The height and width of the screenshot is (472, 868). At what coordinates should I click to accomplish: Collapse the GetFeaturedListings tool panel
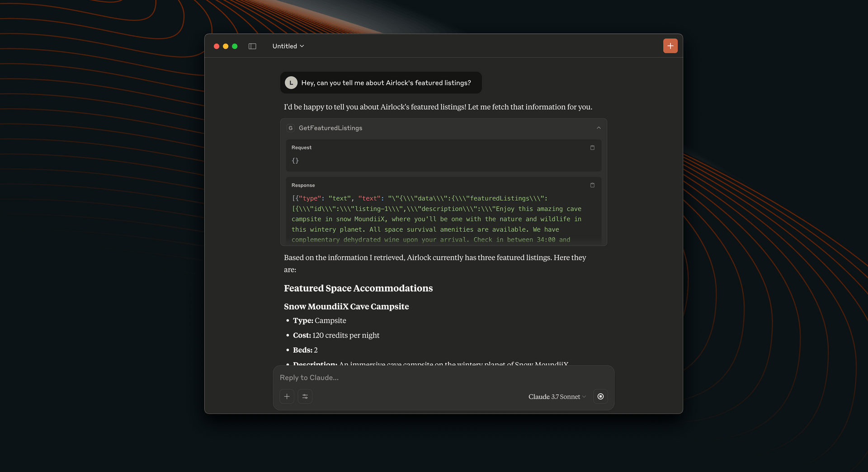pyautogui.click(x=598, y=128)
